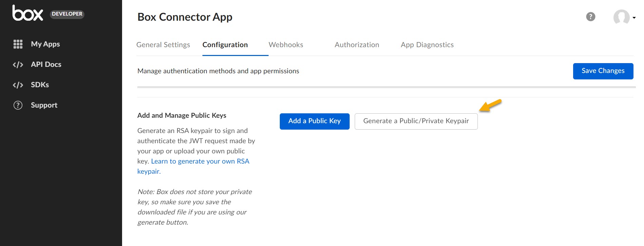Open API Docs in sidebar
This screenshot has width=644, height=246.
click(x=46, y=64)
